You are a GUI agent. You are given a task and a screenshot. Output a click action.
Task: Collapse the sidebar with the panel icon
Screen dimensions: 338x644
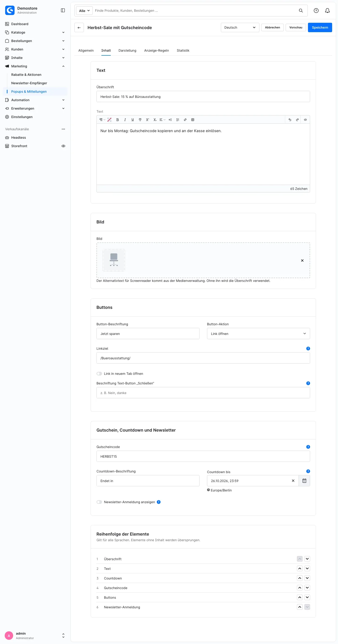tap(63, 10)
